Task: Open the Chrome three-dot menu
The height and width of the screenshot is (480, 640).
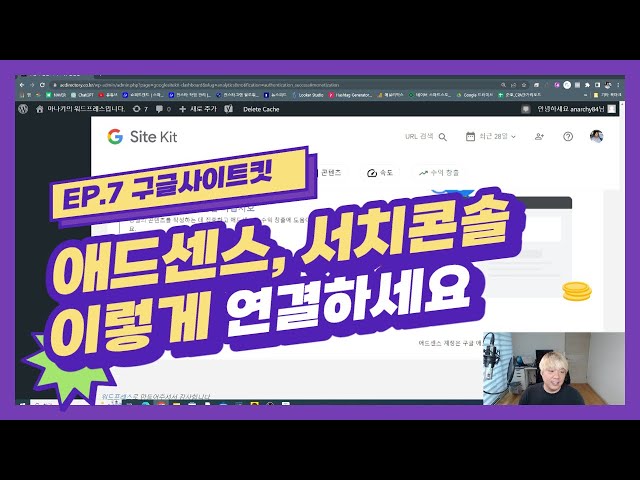Action: click(618, 85)
